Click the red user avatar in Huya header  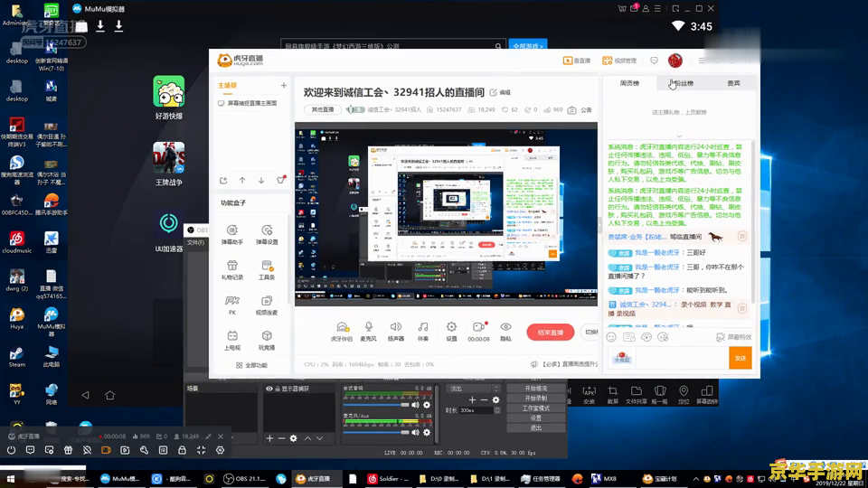point(675,61)
